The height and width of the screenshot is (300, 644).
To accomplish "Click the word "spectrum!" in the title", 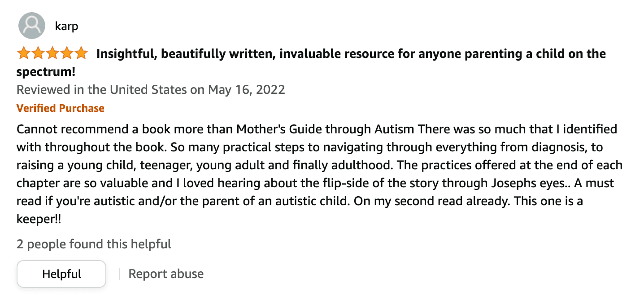I will coord(46,72).
